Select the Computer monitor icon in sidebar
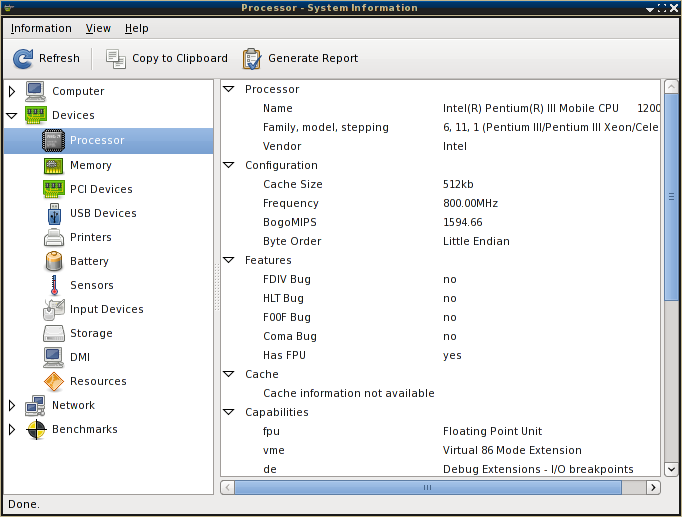This screenshot has width=682, height=517. (x=35, y=91)
